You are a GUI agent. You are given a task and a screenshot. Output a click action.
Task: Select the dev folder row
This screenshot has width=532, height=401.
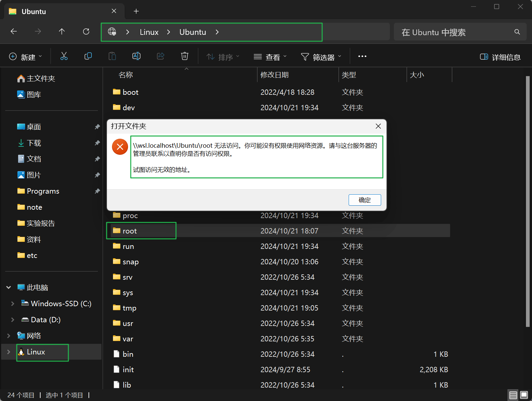280,108
